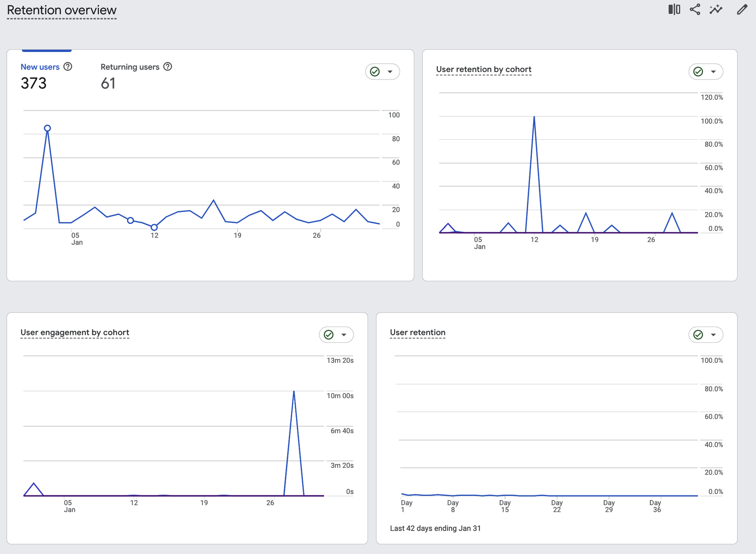Click green checkmark on New users card
This screenshot has width=756, height=554.
[x=375, y=72]
